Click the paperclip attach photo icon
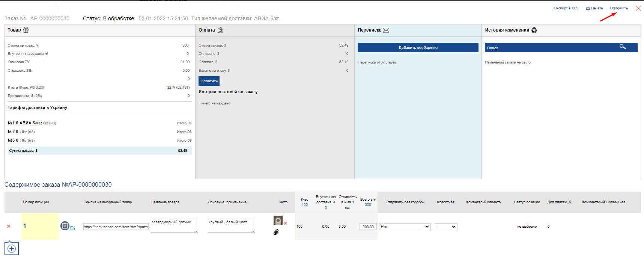This screenshot has width=644, height=263. coord(276,232)
